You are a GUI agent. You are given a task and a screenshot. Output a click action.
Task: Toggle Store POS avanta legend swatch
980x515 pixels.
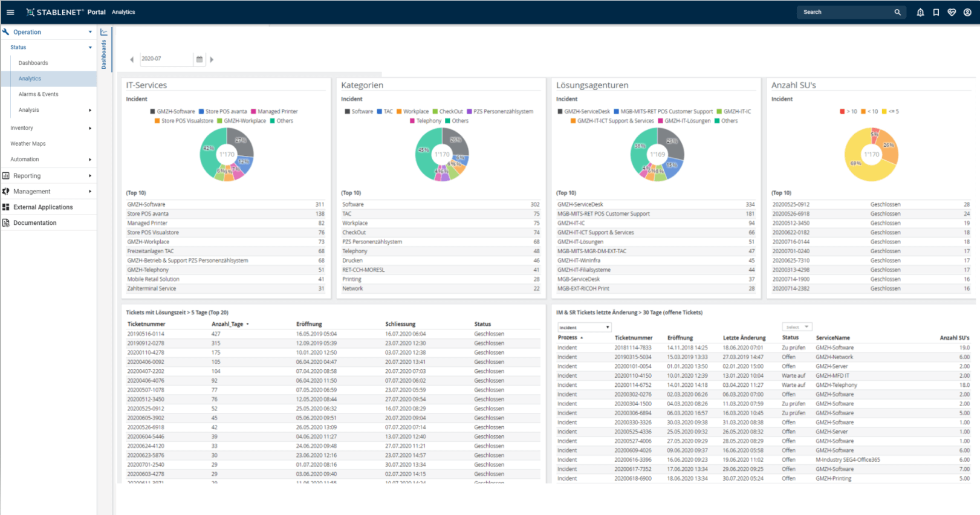click(201, 111)
